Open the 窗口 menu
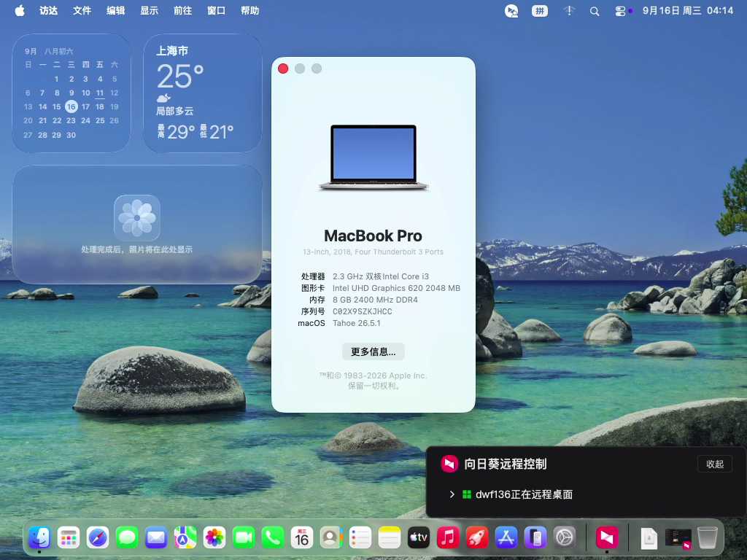 (216, 10)
